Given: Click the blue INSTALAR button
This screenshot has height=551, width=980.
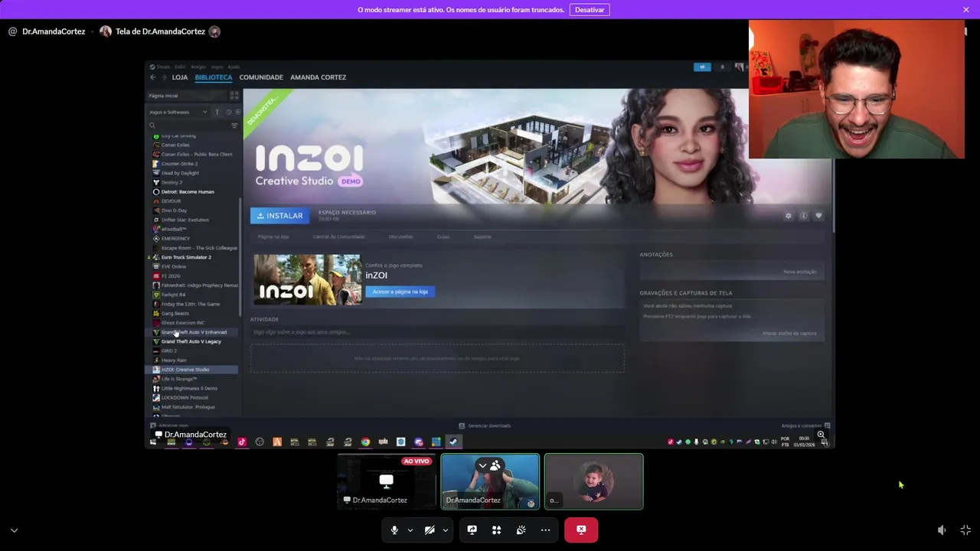Looking at the screenshot, I should click(279, 216).
